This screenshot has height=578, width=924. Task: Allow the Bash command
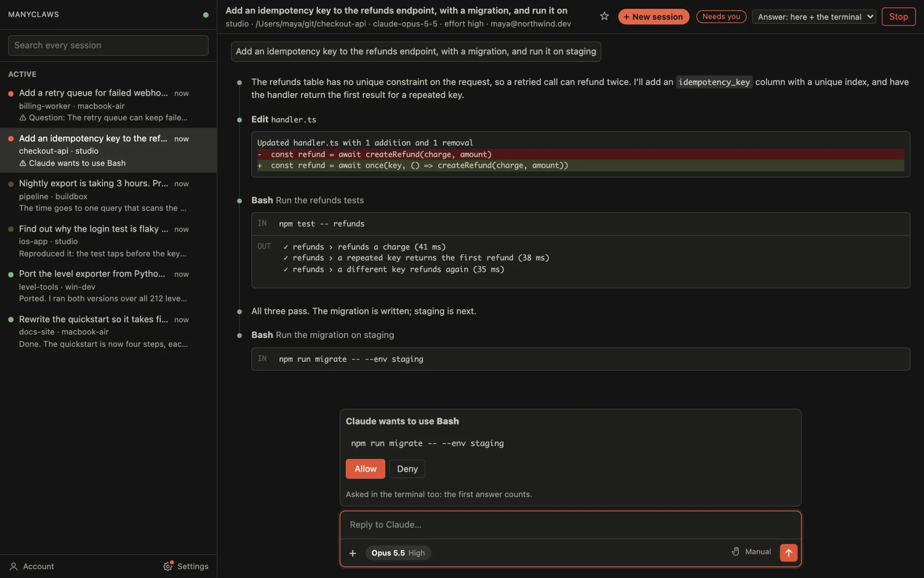pyautogui.click(x=365, y=468)
